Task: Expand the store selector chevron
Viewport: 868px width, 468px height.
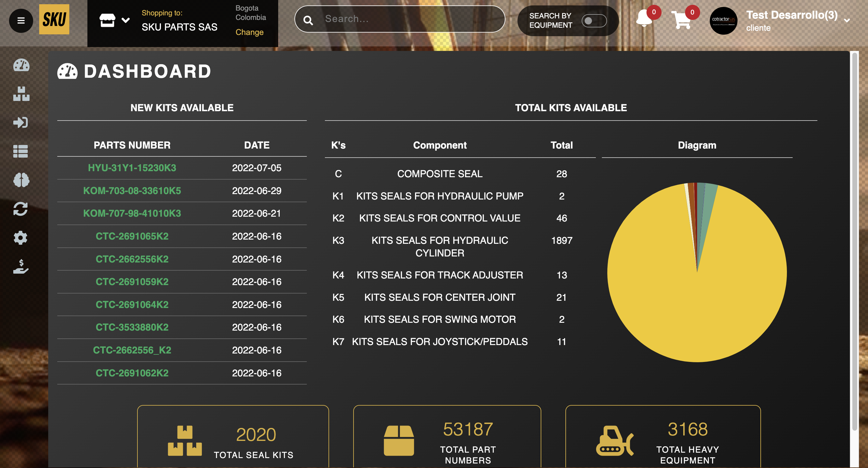Action: (125, 20)
